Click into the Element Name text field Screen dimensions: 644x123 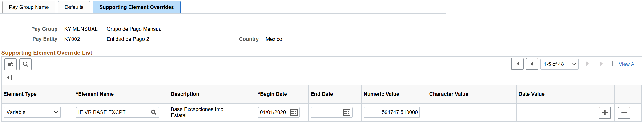pos(113,112)
